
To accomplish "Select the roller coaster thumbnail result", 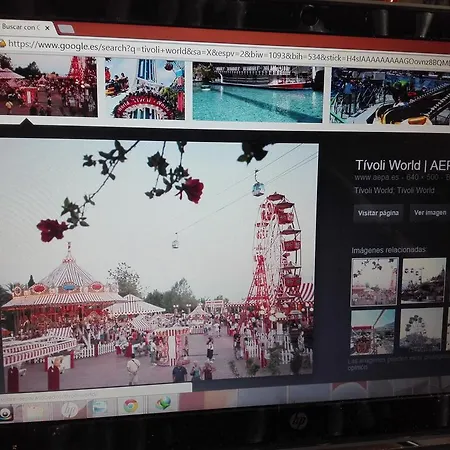I will pyautogui.click(x=390, y=96).
